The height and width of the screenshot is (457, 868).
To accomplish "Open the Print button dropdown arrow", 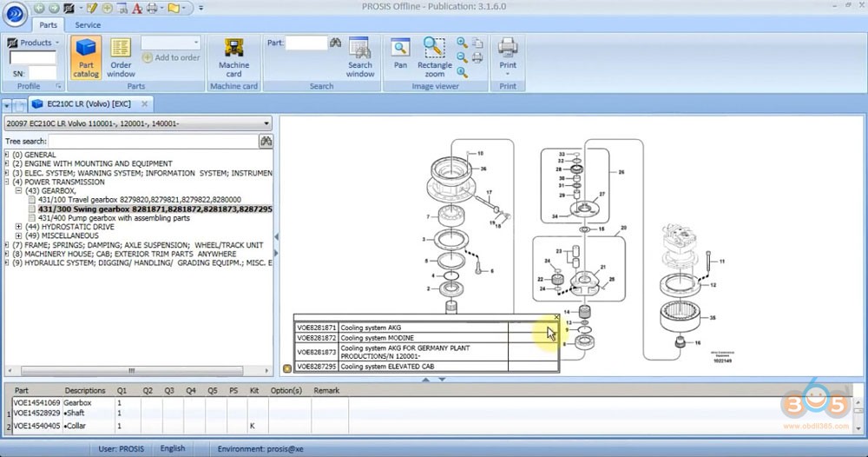I will (508, 74).
